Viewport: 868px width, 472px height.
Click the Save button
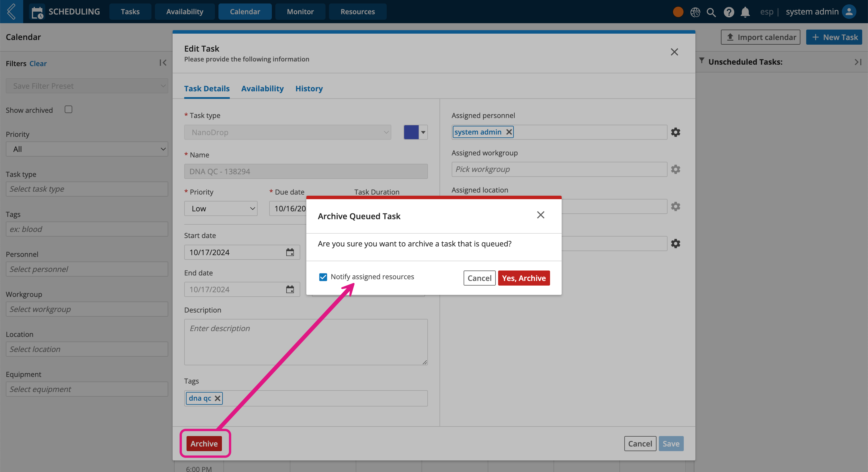(x=671, y=443)
